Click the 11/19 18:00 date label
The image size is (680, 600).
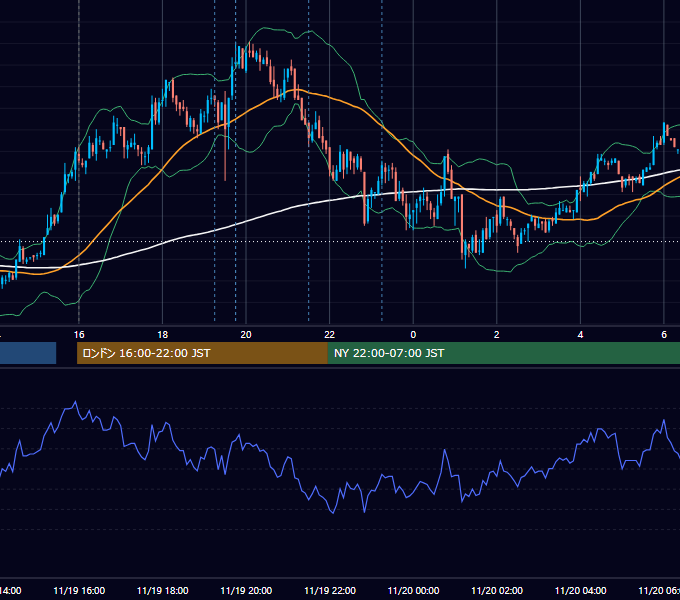163,590
